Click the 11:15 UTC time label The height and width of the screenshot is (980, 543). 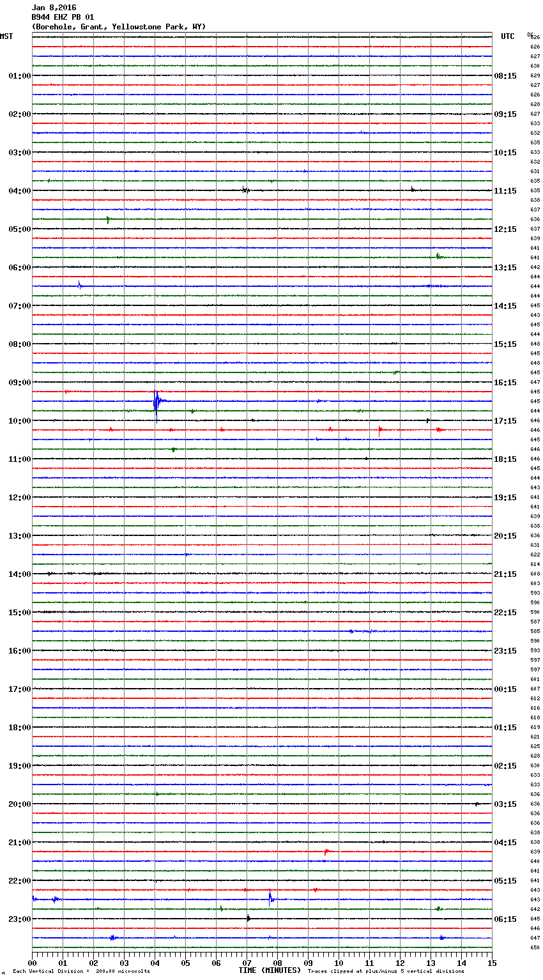[505, 191]
